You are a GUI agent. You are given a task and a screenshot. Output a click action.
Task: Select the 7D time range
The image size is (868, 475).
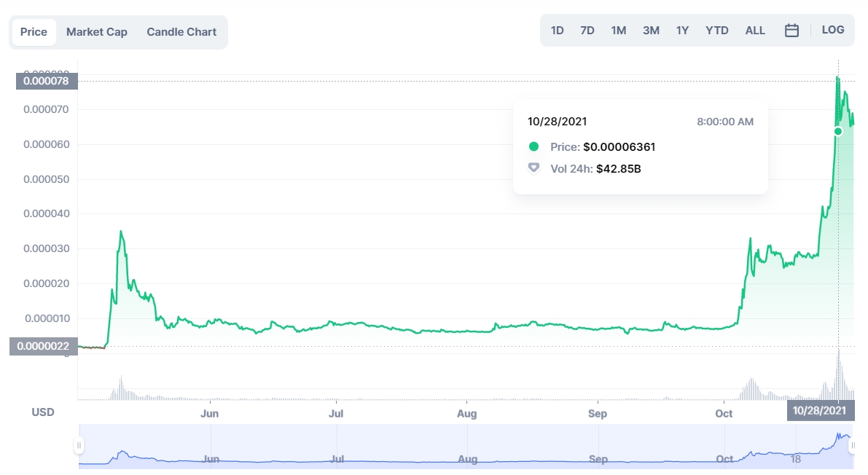pos(587,31)
